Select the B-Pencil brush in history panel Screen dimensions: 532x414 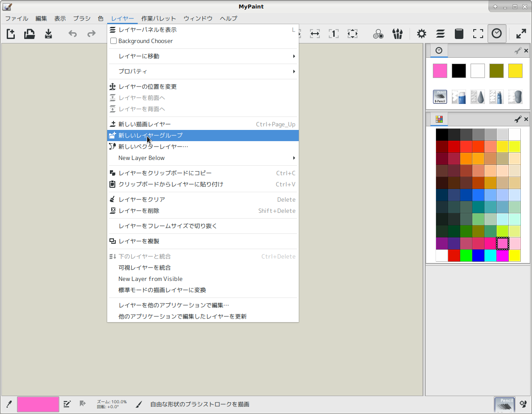[x=440, y=97]
